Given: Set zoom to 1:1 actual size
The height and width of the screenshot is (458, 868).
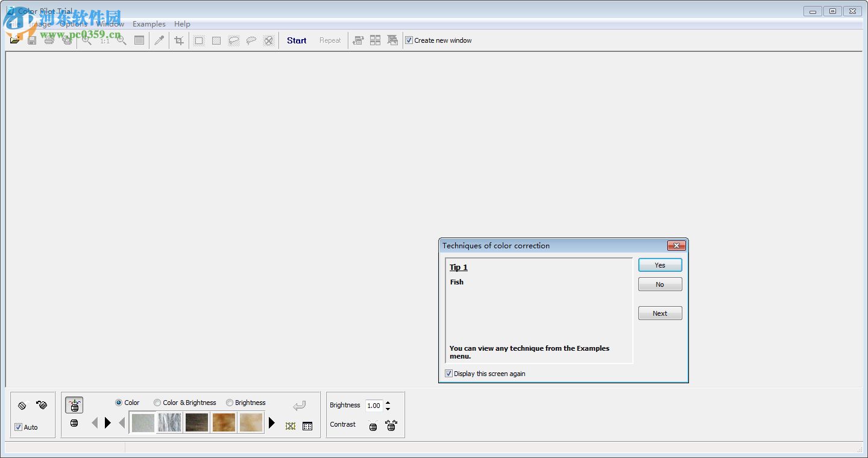Looking at the screenshot, I should click(x=105, y=40).
